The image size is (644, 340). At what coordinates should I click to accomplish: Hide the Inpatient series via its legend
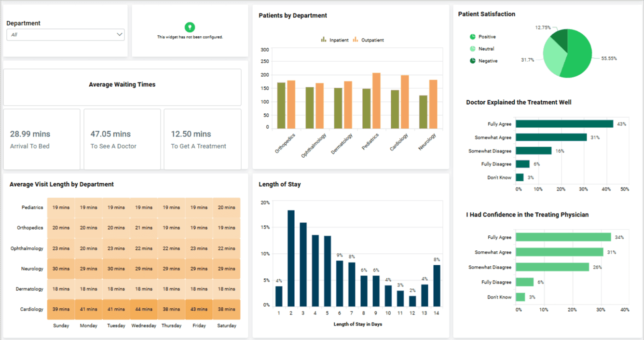[333, 40]
